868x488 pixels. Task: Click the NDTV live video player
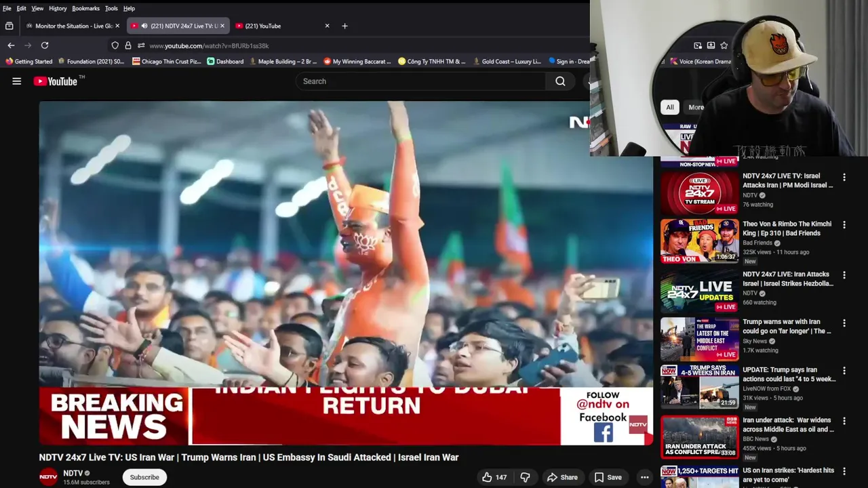pyautogui.click(x=346, y=272)
